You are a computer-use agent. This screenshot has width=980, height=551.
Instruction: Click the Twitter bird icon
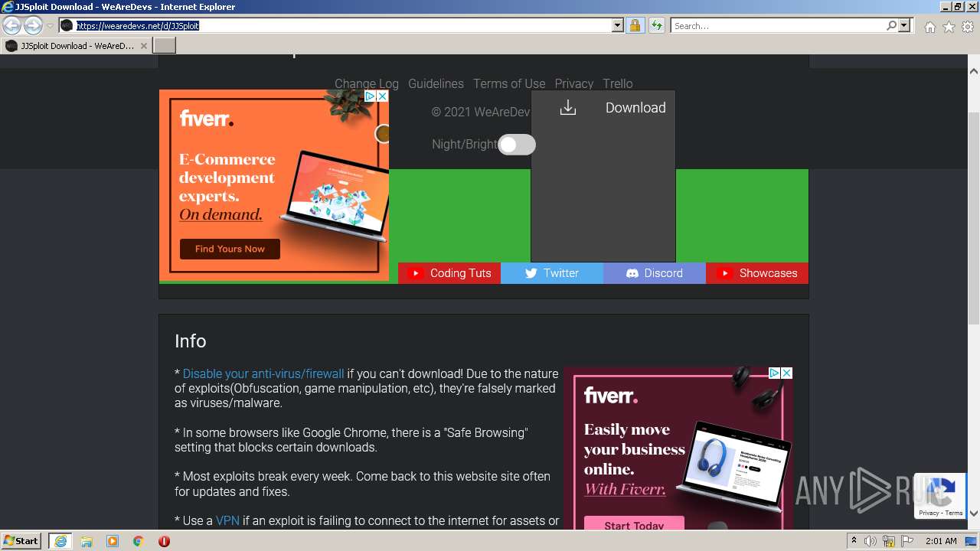click(x=531, y=273)
